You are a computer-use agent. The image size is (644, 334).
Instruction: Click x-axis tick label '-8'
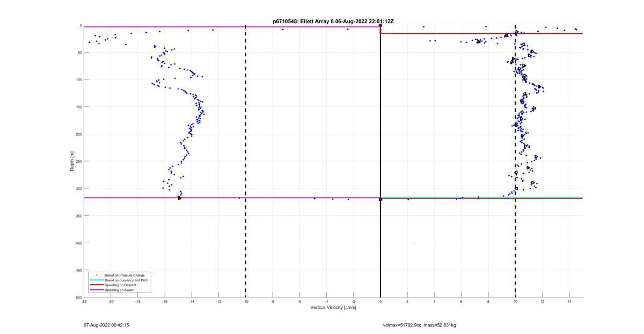pos(273,301)
